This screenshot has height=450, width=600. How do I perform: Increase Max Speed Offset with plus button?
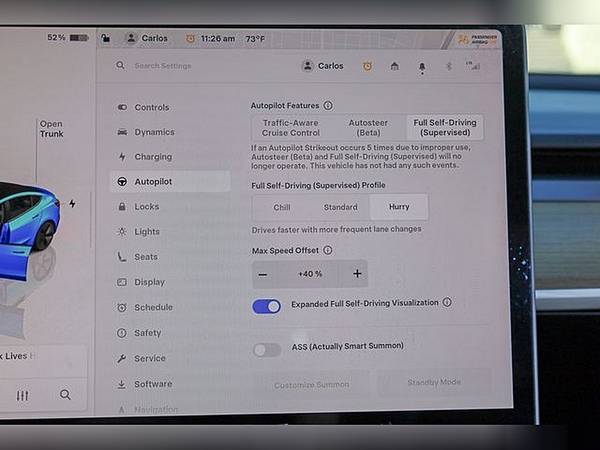(357, 274)
